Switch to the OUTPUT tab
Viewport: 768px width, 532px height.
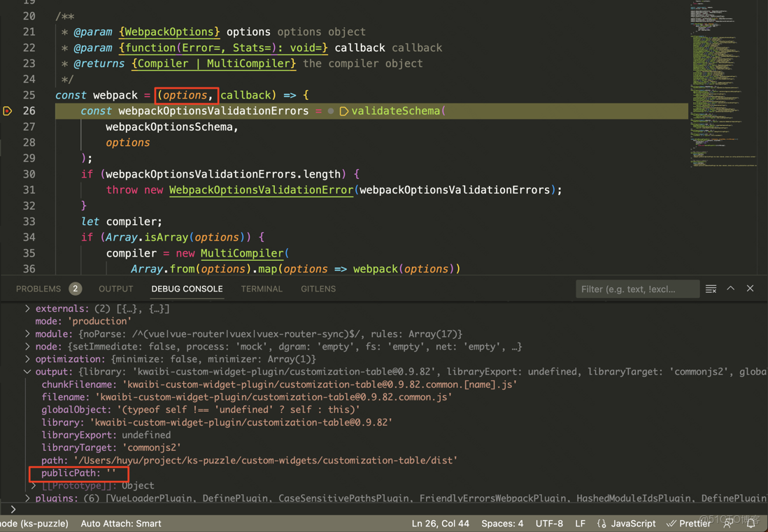(115, 289)
